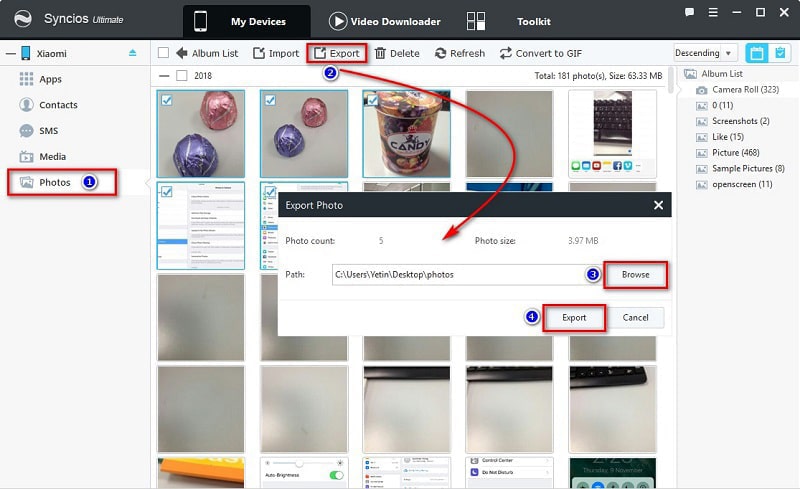The height and width of the screenshot is (489, 800).
Task: Click the Album List header icon
Action: (690, 74)
